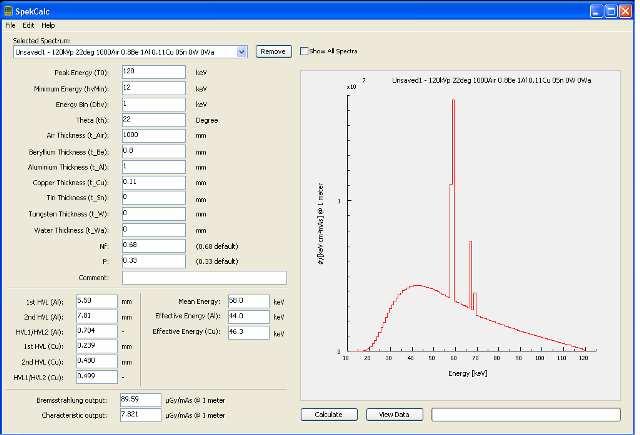Click the Minimum Energy (hvMin) field
640x435 pixels.
[154, 88]
